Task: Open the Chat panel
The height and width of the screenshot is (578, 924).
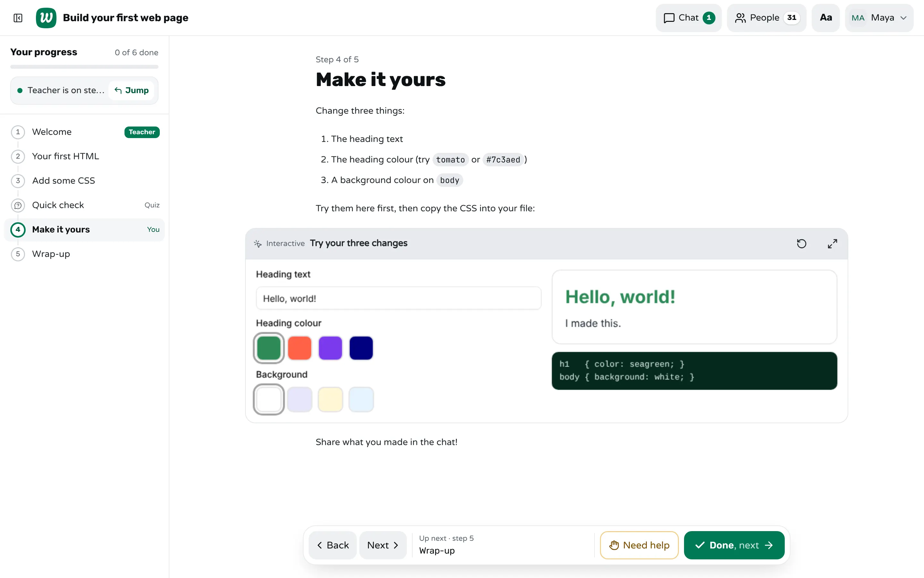Action: pos(689,18)
